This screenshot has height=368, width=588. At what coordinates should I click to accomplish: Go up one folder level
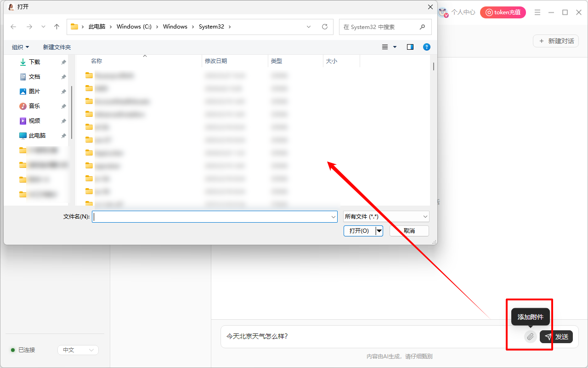pyautogui.click(x=57, y=27)
